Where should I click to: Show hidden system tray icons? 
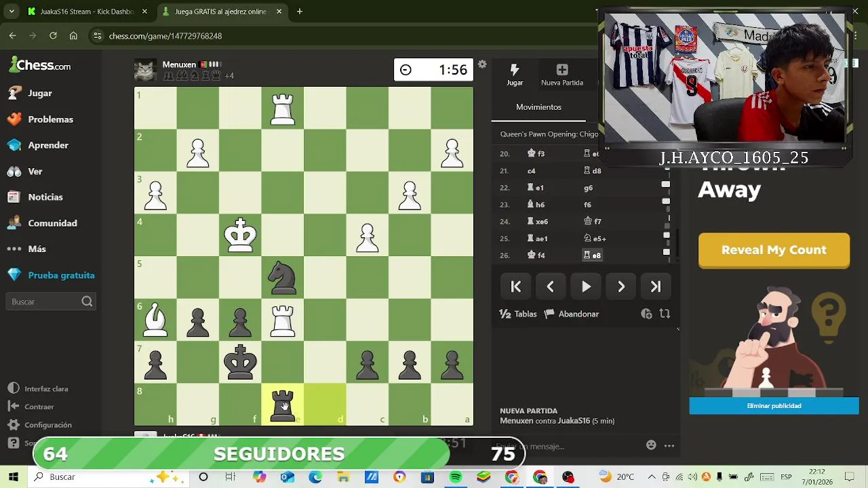(x=652, y=477)
